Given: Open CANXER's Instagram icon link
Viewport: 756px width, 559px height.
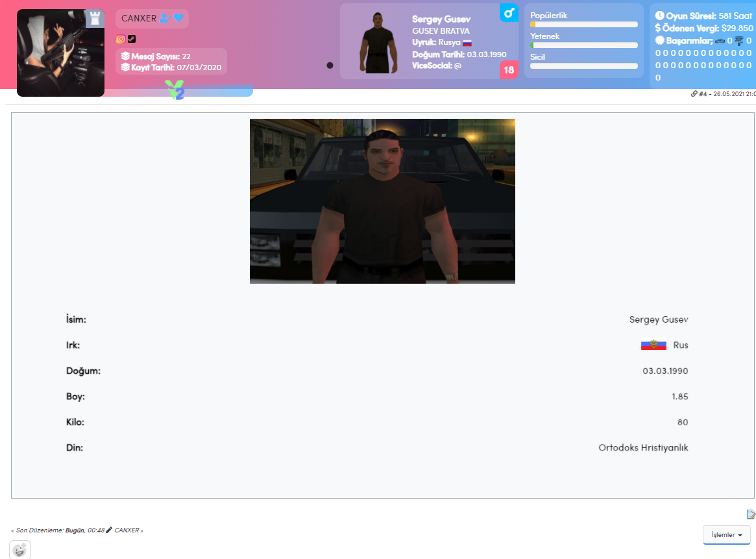Looking at the screenshot, I should coord(121,39).
